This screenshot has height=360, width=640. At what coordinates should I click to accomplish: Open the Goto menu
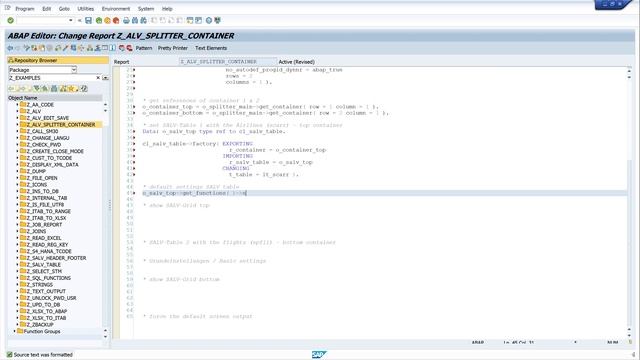pyautogui.click(x=64, y=9)
